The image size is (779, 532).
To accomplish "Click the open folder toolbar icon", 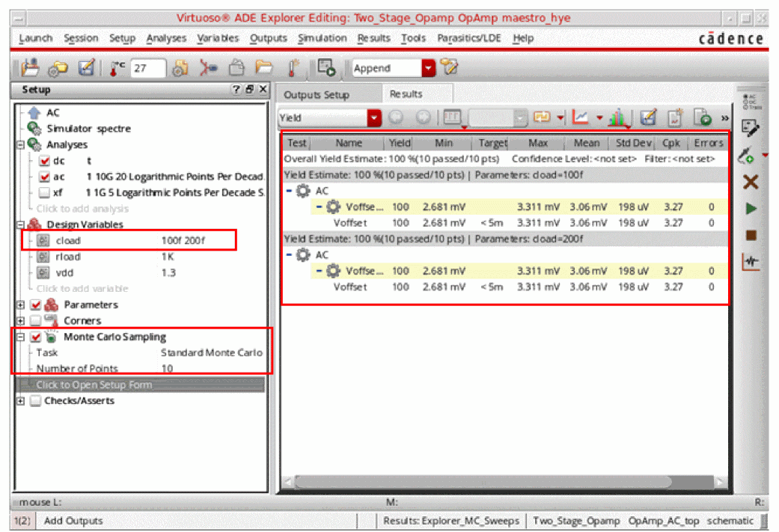I will (x=264, y=67).
